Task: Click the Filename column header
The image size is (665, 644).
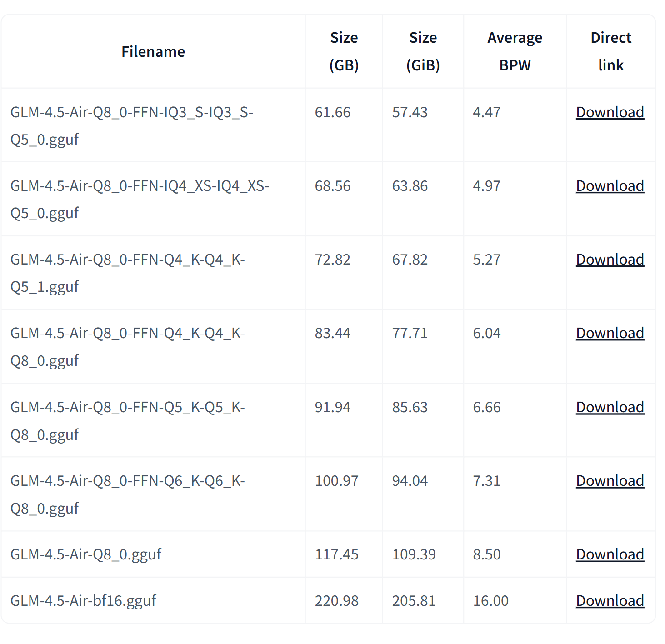Action: [x=153, y=52]
